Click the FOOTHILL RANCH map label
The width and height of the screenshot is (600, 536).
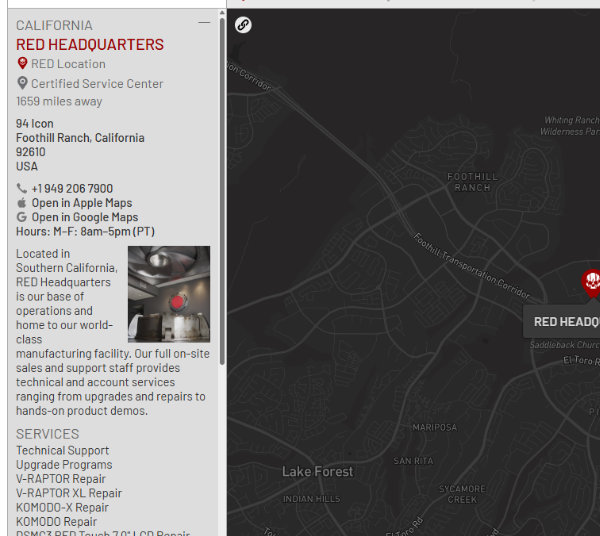click(473, 182)
